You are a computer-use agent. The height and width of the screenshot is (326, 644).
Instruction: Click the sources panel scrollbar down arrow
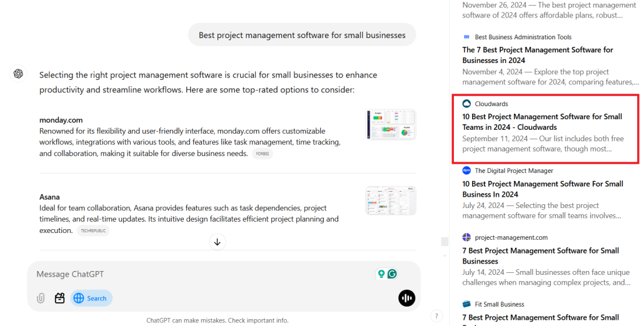445,256
